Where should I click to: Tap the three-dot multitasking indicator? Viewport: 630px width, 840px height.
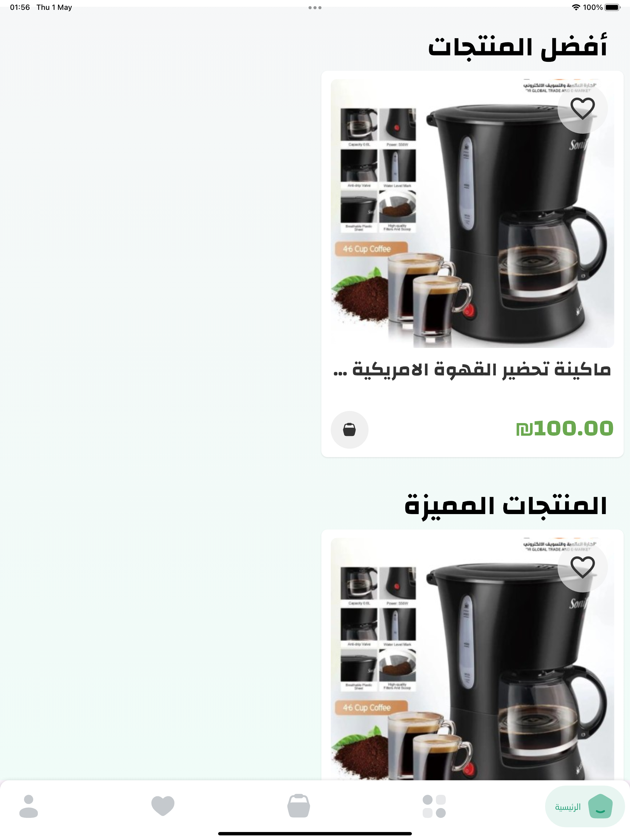click(x=315, y=8)
